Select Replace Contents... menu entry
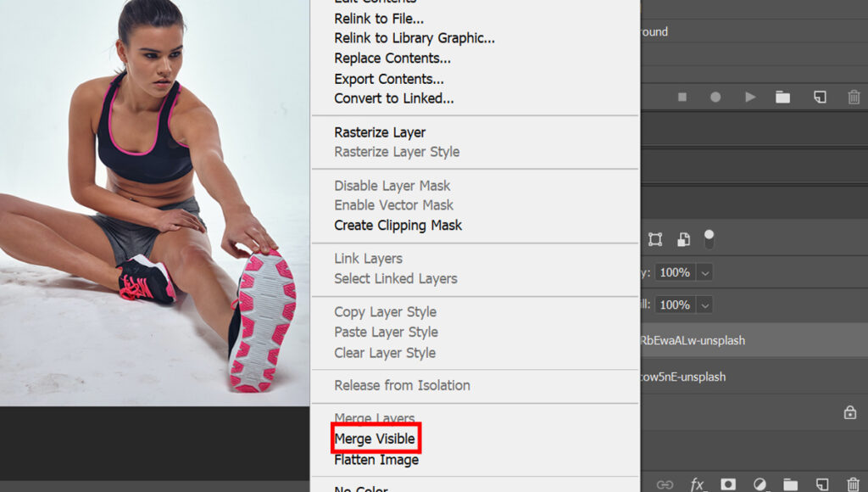 [392, 59]
